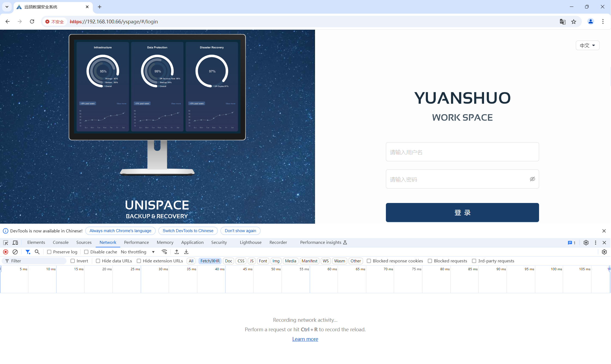Open the tab search chevron dropdown
The height and width of the screenshot is (364, 611).
[x=7, y=7]
